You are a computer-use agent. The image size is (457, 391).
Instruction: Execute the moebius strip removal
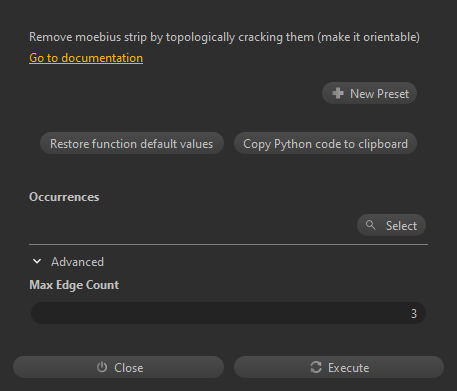pos(339,367)
